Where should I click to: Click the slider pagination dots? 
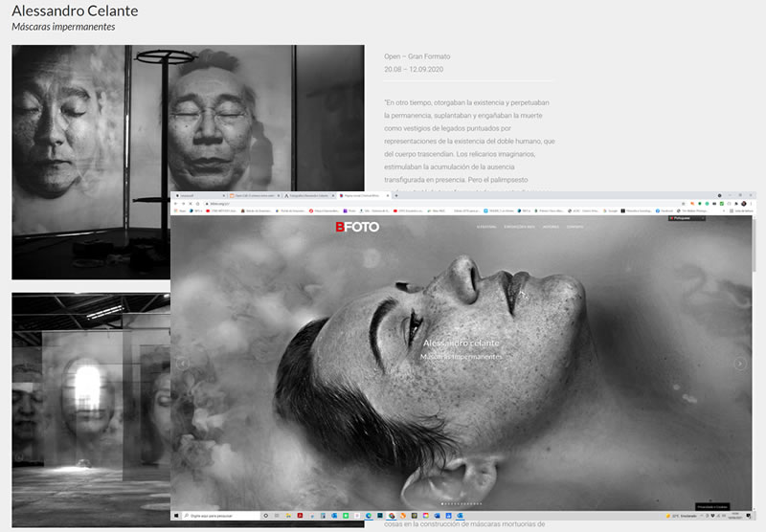(462, 503)
